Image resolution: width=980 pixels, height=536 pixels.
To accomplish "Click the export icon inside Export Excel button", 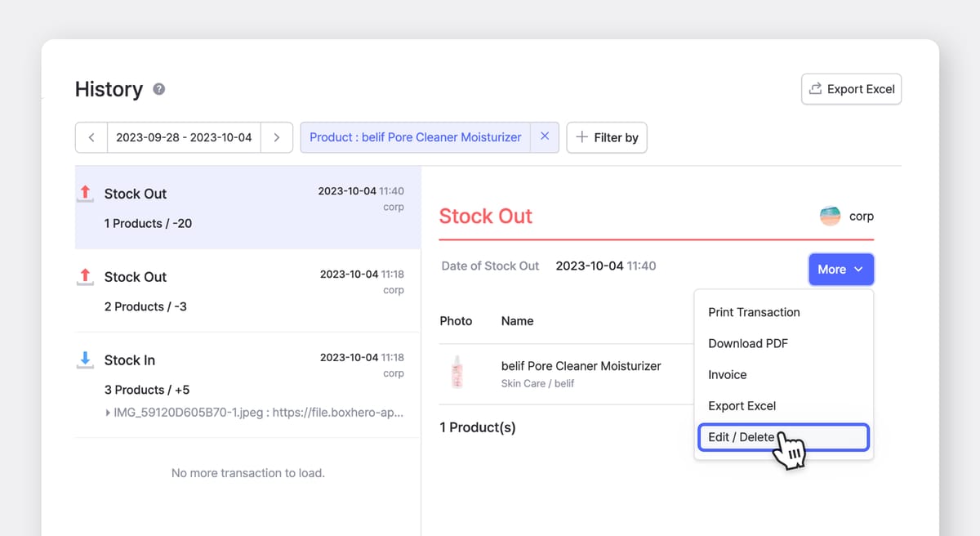I will pyautogui.click(x=815, y=88).
